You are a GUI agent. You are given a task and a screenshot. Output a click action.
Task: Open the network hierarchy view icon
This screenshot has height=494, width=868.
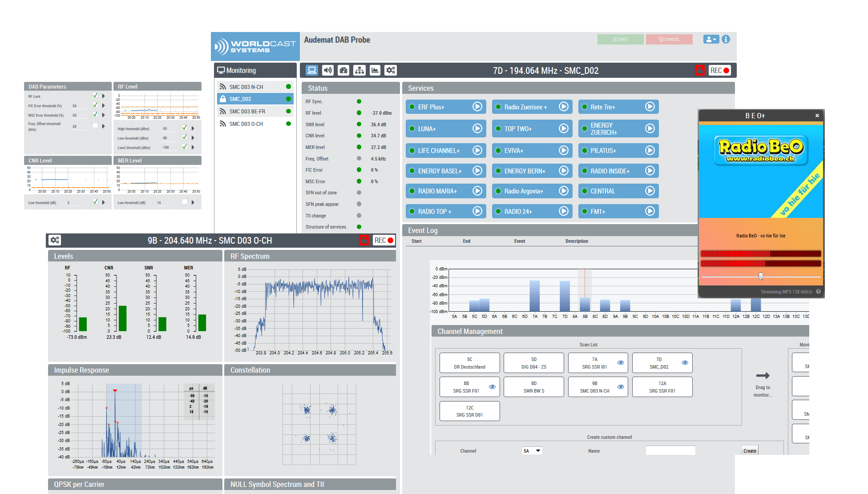point(359,70)
